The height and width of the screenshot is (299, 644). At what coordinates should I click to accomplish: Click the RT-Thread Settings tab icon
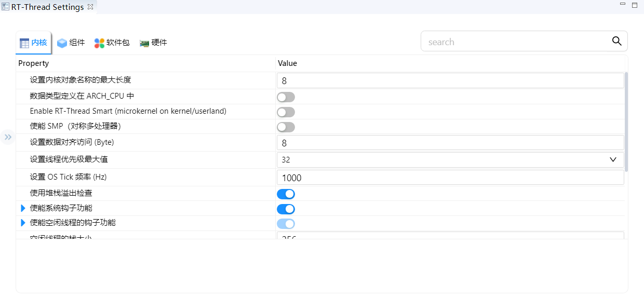point(5,7)
